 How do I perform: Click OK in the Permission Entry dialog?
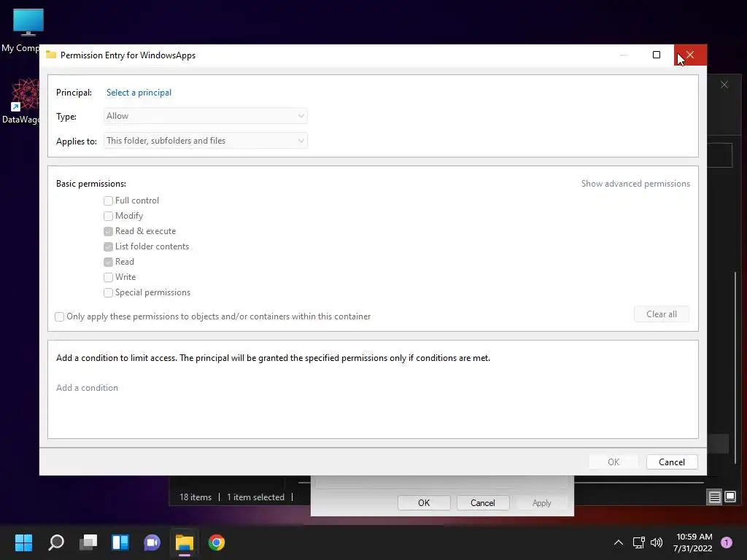click(613, 462)
